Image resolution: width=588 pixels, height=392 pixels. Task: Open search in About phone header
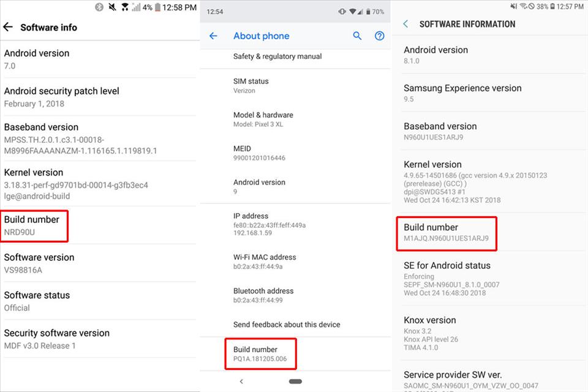pyautogui.click(x=358, y=36)
